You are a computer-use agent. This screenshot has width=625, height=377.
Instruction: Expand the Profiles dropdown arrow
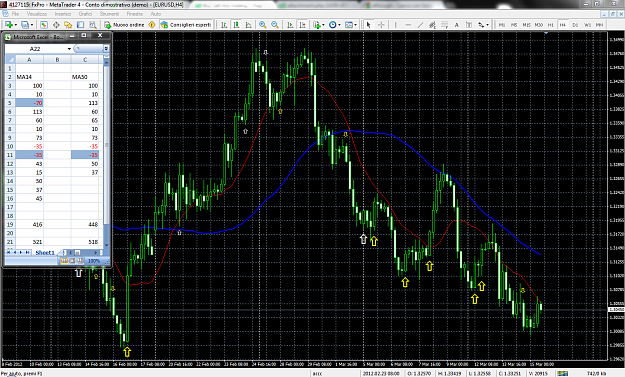tap(31, 25)
